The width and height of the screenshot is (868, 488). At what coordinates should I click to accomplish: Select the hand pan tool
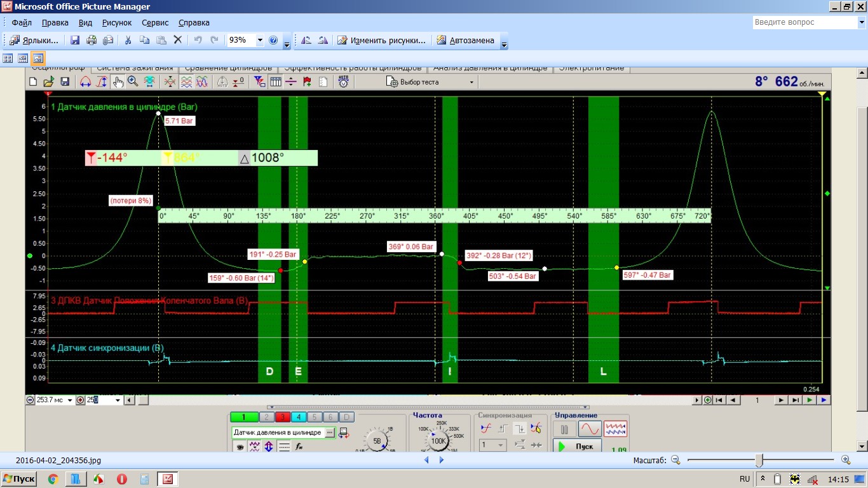pos(118,82)
